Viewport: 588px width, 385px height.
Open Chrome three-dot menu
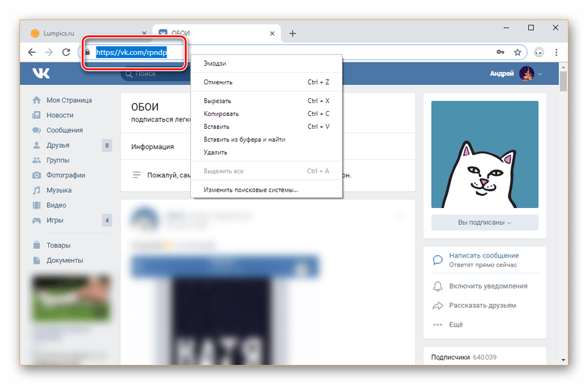(556, 52)
